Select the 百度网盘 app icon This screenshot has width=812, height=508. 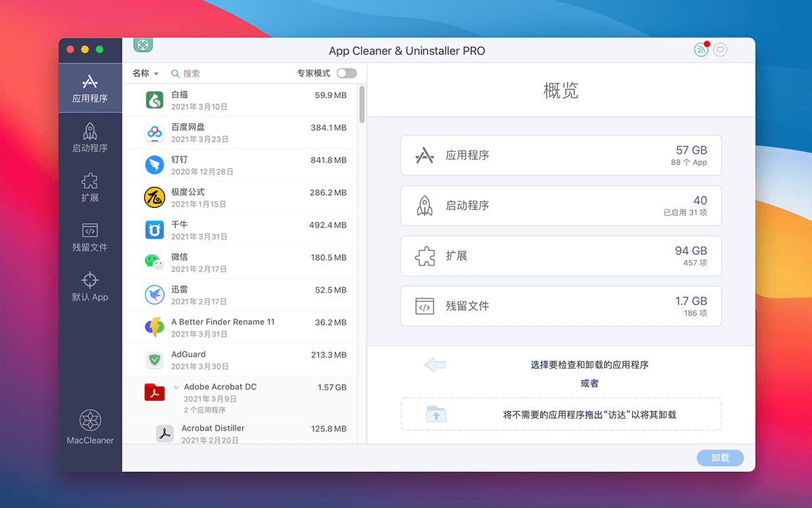coord(155,133)
